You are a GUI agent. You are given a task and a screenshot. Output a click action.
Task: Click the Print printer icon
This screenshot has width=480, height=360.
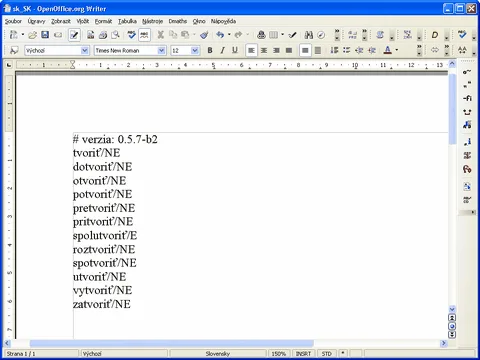(103, 35)
